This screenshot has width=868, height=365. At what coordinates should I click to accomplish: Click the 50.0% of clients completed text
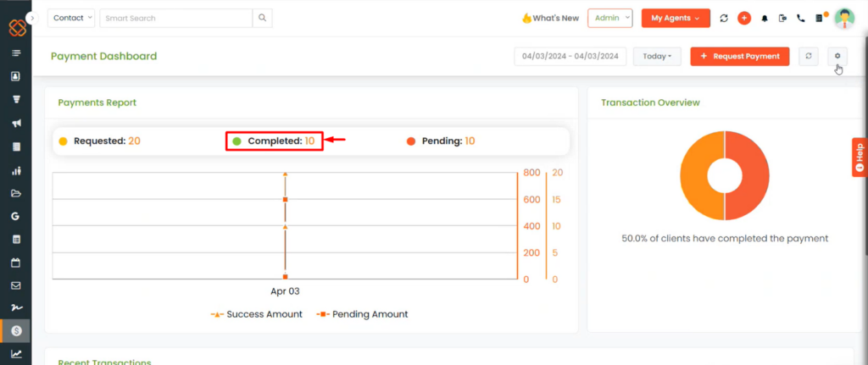[725, 238]
